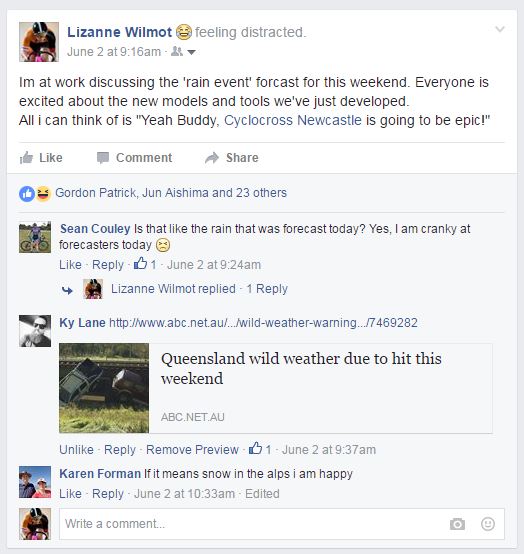The height and width of the screenshot is (554, 524).
Task: Open the post options chevron menu
Action: point(500,29)
